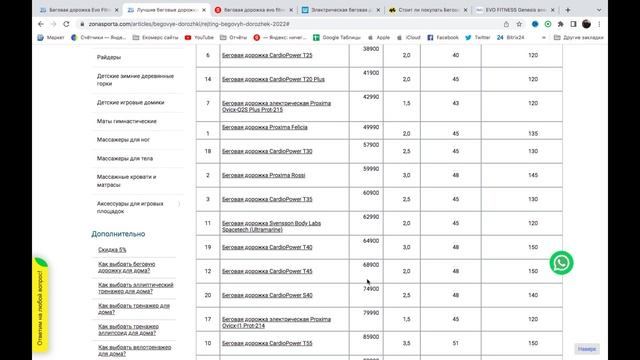This screenshot has height=360, width=640.
Task: Open the Google Таблицы bookmark
Action: click(337, 38)
